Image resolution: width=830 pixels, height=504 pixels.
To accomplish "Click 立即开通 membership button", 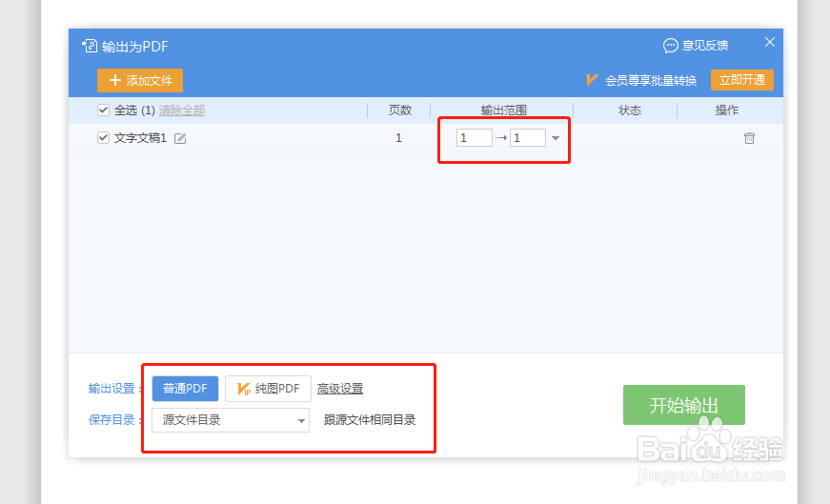I will click(x=741, y=80).
